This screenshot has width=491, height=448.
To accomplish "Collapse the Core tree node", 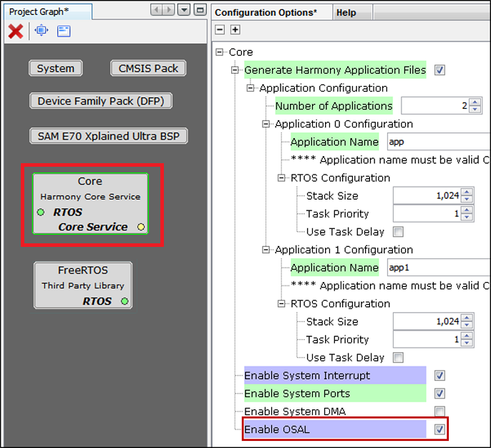I will pos(220,52).
